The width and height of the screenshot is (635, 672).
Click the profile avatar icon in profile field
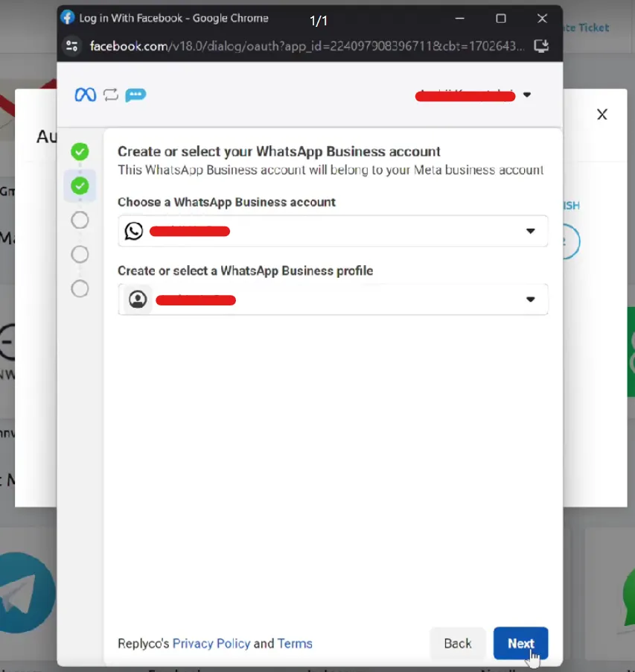[x=138, y=299]
